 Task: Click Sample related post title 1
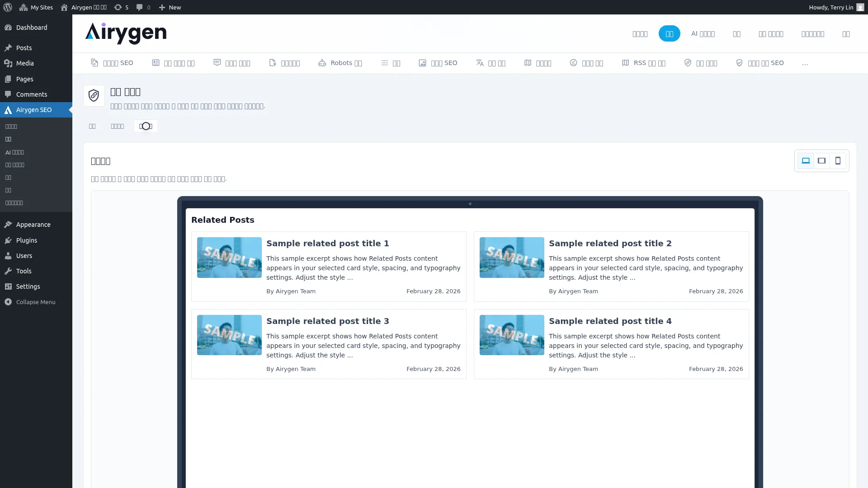[328, 244]
